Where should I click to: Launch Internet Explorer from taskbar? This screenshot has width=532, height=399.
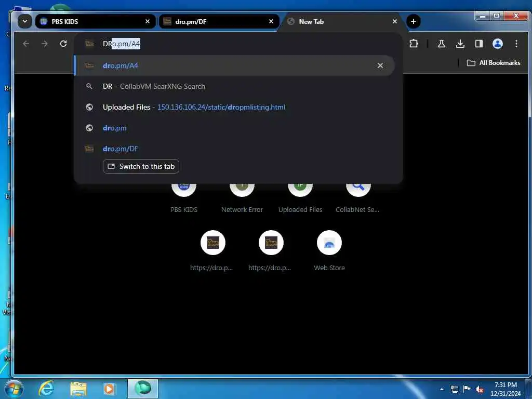click(46, 389)
